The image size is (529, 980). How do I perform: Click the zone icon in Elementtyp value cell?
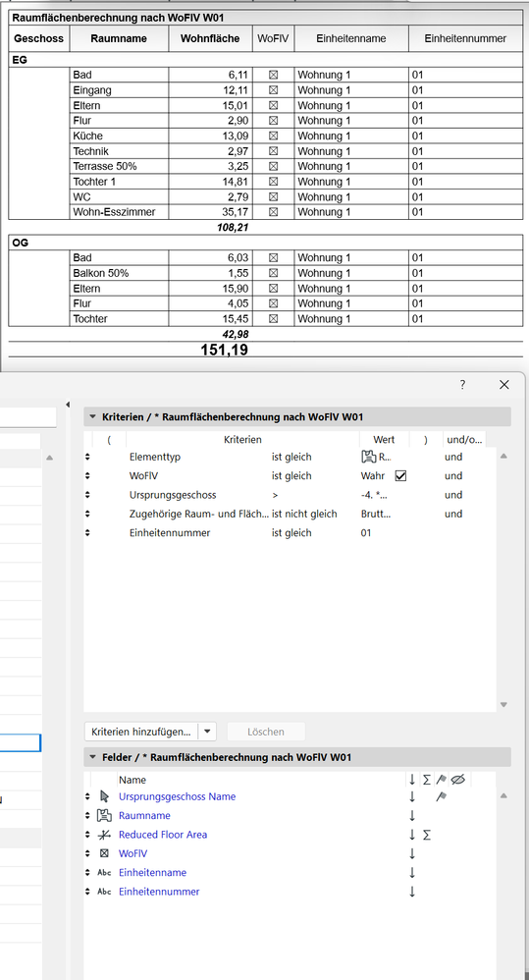click(x=369, y=457)
